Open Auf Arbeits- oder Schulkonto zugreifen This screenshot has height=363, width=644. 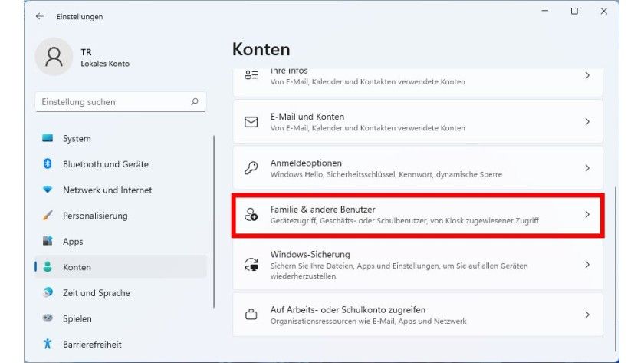(418, 315)
